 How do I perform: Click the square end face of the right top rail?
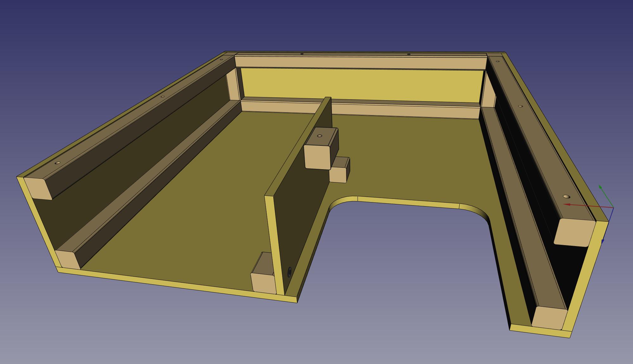click(575, 232)
